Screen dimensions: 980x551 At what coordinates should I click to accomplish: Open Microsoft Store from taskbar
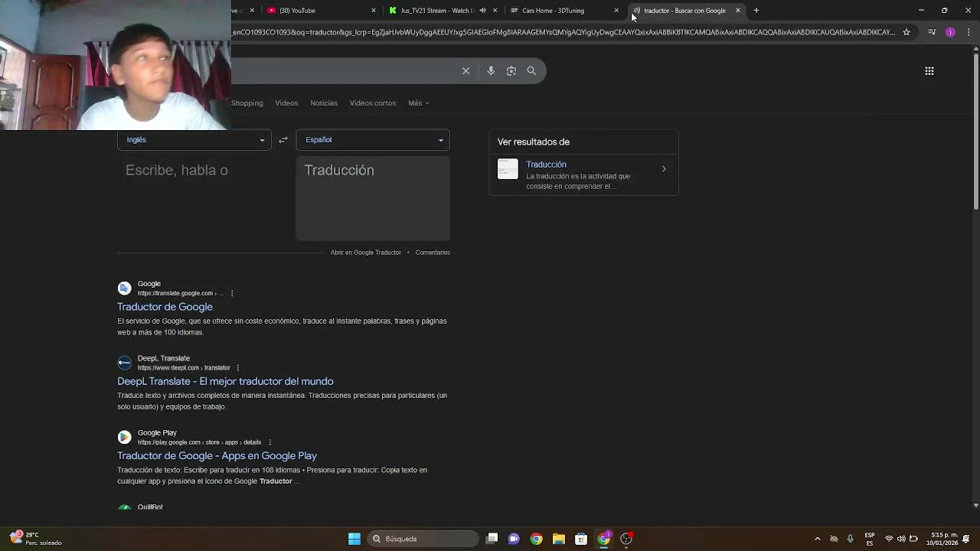[x=581, y=539]
